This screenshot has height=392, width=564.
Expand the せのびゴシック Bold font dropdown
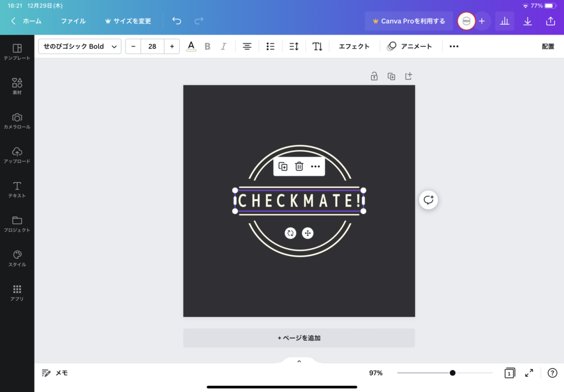pos(80,46)
